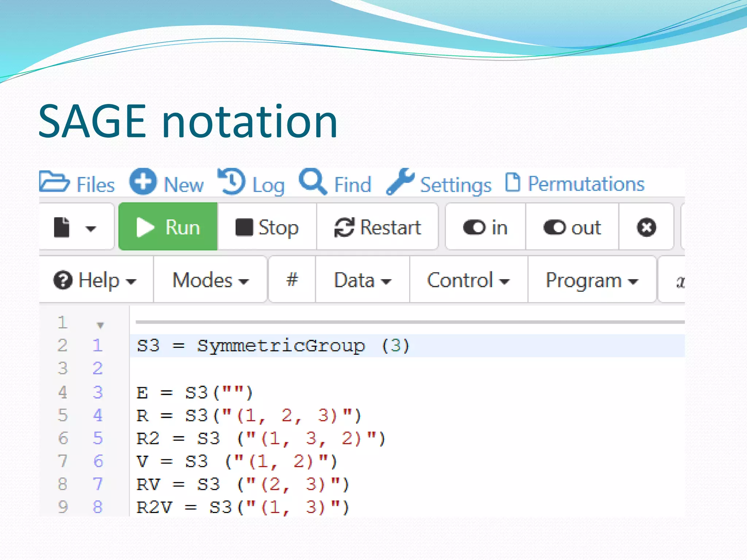Open the Control dropdown menu
Viewport: 747px width, 560px height.
point(469,280)
